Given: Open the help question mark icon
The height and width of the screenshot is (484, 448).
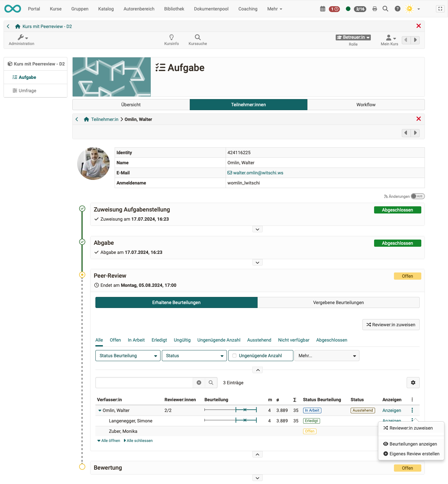Looking at the screenshot, I should point(398,9).
